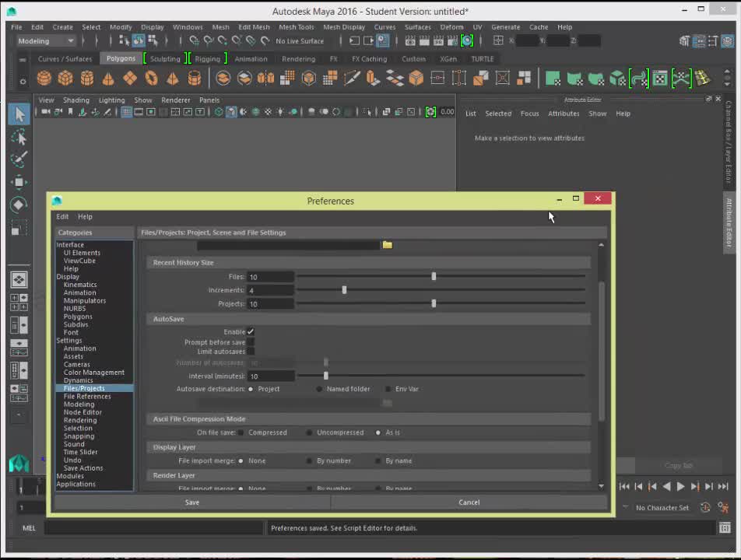
Task: Select the Modeling preferences category
Action: (79, 404)
